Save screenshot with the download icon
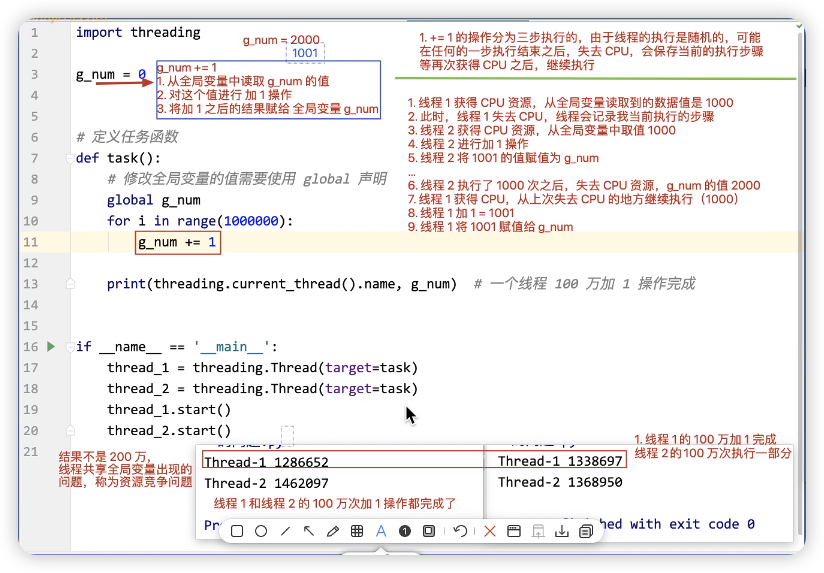Viewport: 824px width, 573px height. [x=562, y=531]
